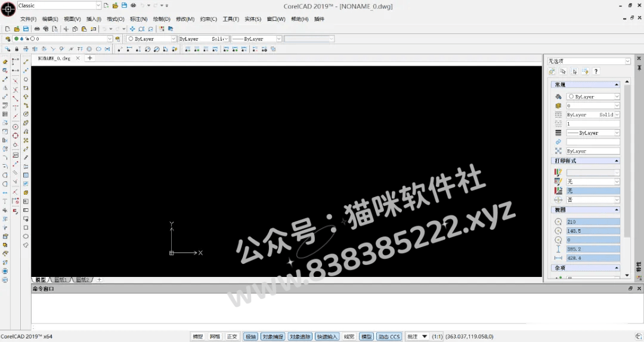This screenshot has width=644, height=342.
Task: Click the scale value field showing 1
Action: click(593, 124)
